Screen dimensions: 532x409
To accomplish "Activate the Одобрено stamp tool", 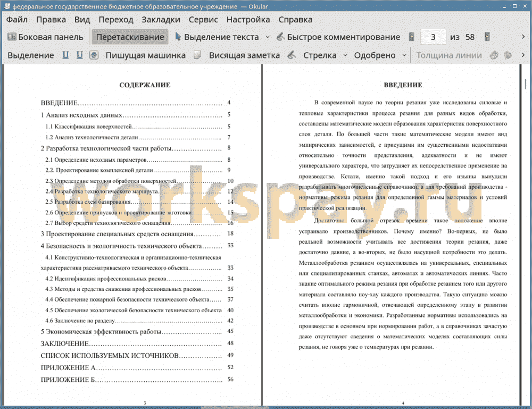I will point(375,55).
